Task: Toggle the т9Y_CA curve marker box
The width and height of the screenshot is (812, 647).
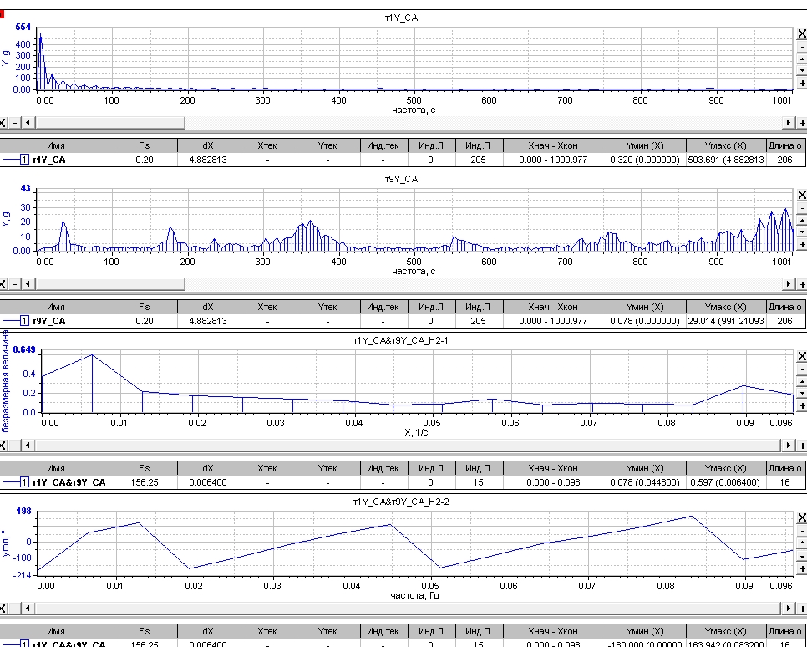Action: (24, 321)
